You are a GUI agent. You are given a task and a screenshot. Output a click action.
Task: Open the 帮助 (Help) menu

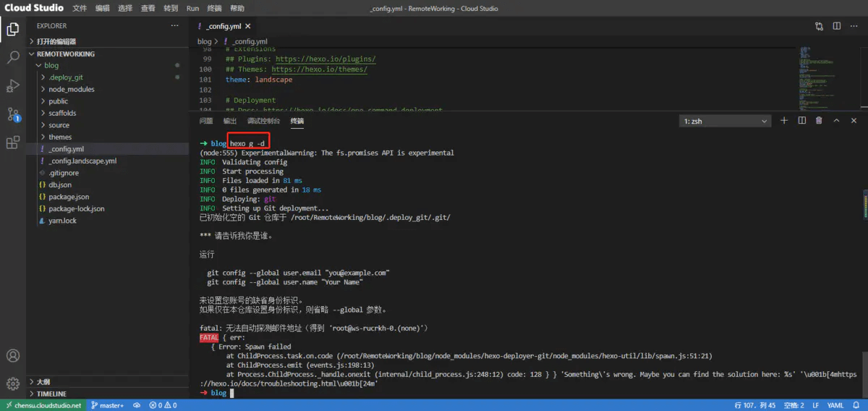pos(237,8)
